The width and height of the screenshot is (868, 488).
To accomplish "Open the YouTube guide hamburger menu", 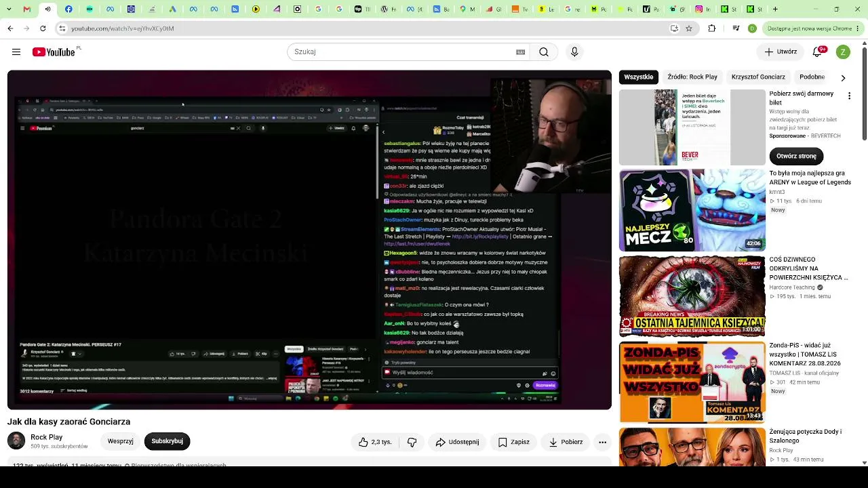I will 16,52.
